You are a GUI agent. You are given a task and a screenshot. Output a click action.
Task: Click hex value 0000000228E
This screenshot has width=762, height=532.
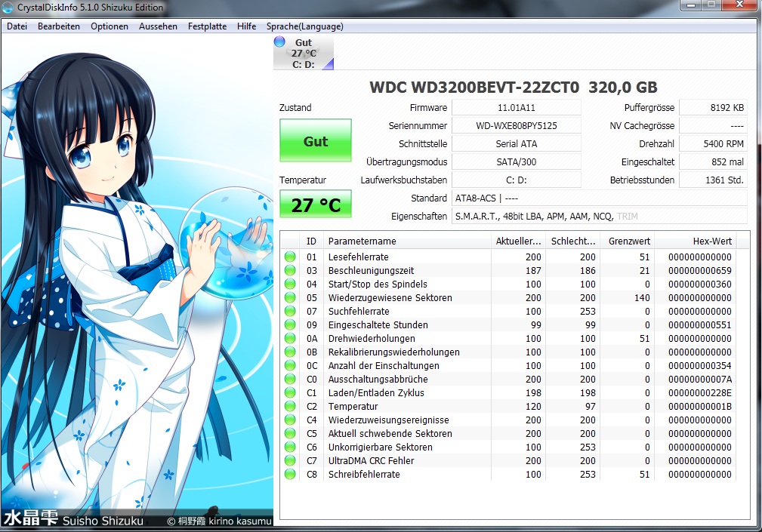tap(700, 392)
